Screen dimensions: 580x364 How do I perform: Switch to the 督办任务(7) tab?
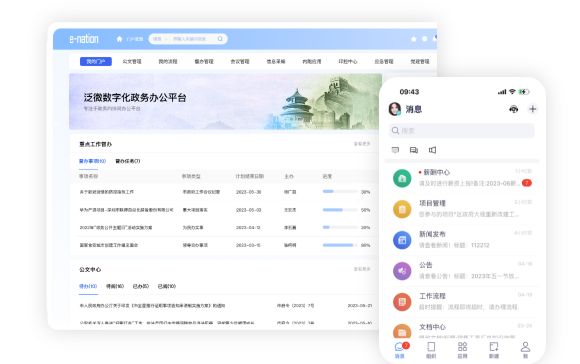coord(128,161)
